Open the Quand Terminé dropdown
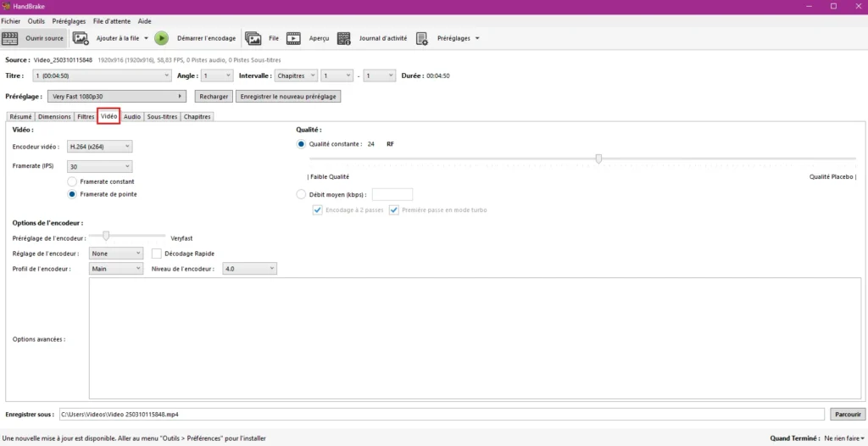This screenshot has height=446, width=868. (844, 438)
